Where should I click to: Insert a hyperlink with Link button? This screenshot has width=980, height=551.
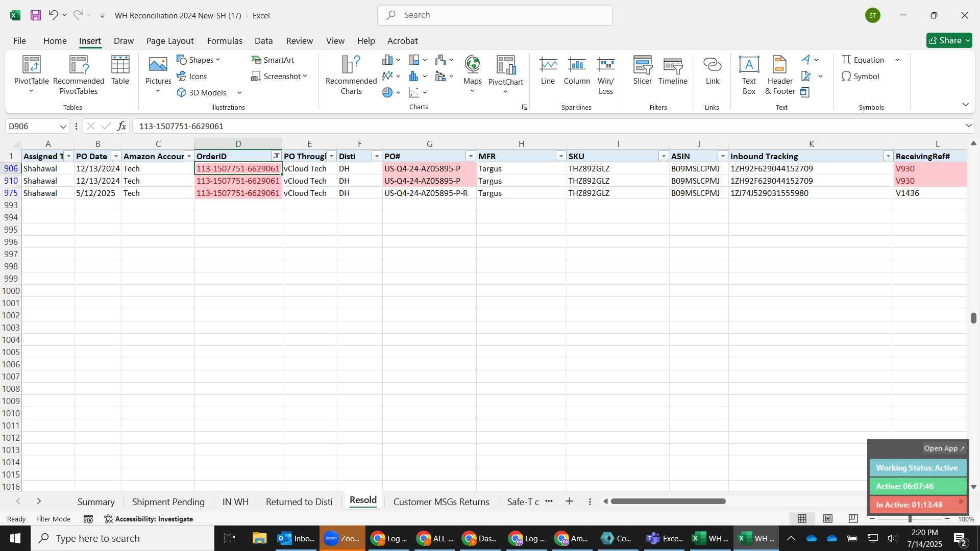pos(712,70)
